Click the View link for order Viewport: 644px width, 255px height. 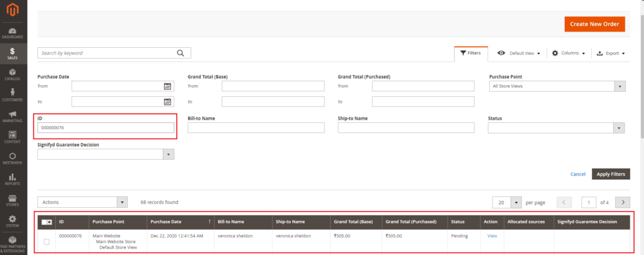tap(492, 235)
